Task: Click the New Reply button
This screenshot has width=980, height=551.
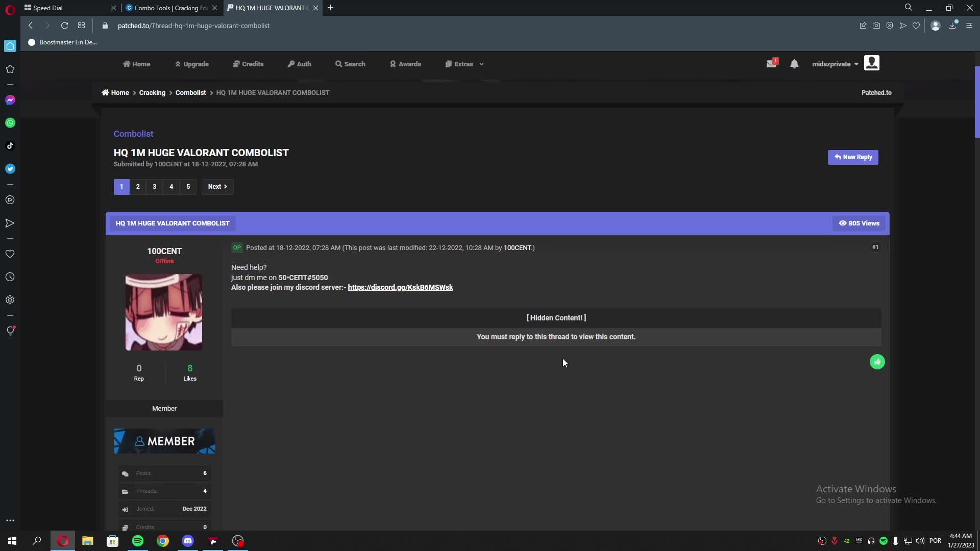Action: point(853,157)
